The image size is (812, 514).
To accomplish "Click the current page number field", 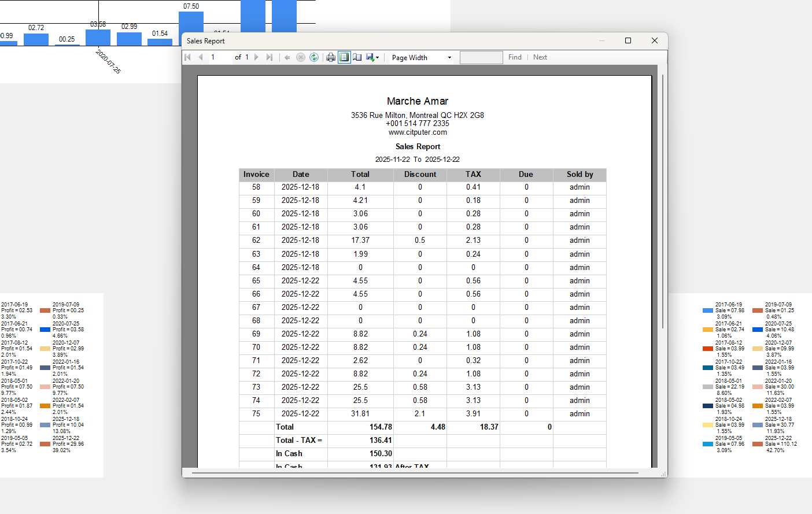I will coord(220,57).
